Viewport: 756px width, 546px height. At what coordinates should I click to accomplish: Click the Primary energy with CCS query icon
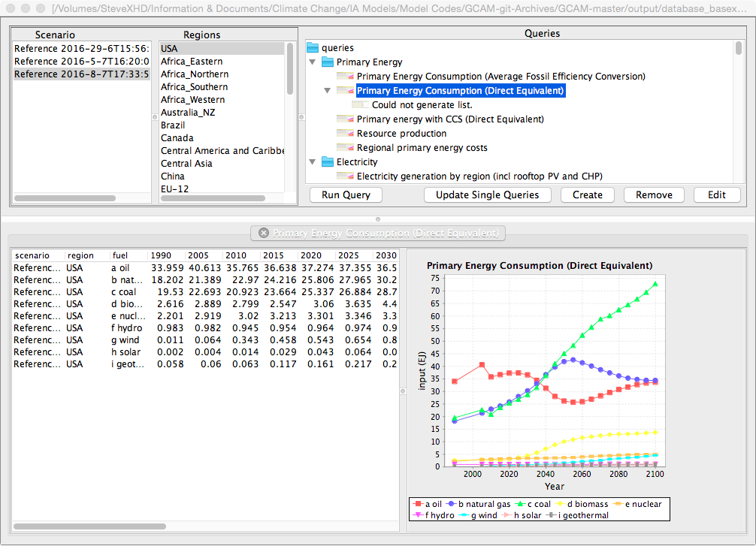[x=345, y=119]
